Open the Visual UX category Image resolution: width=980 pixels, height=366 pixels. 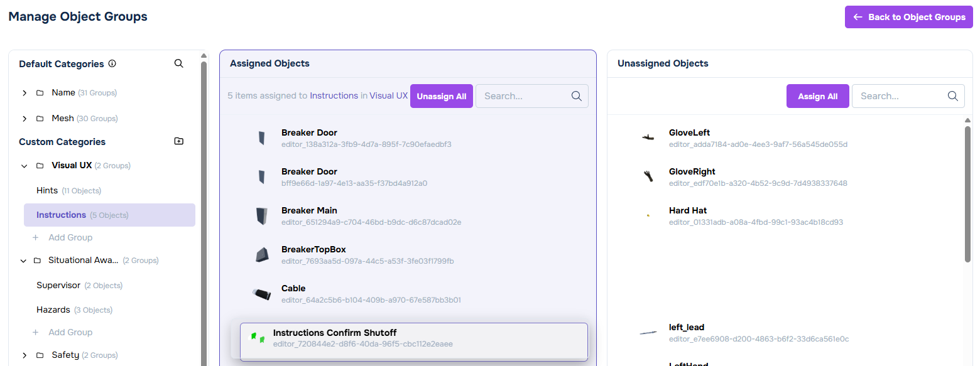72,166
